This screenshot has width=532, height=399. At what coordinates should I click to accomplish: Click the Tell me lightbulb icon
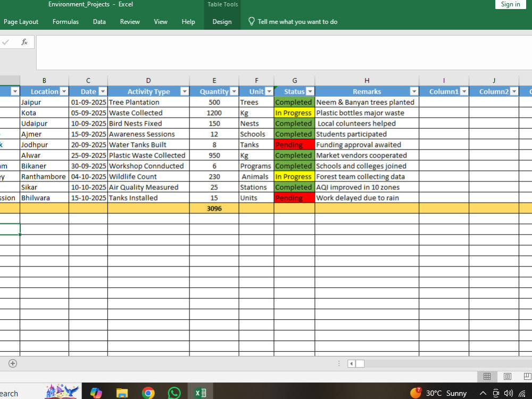252,22
